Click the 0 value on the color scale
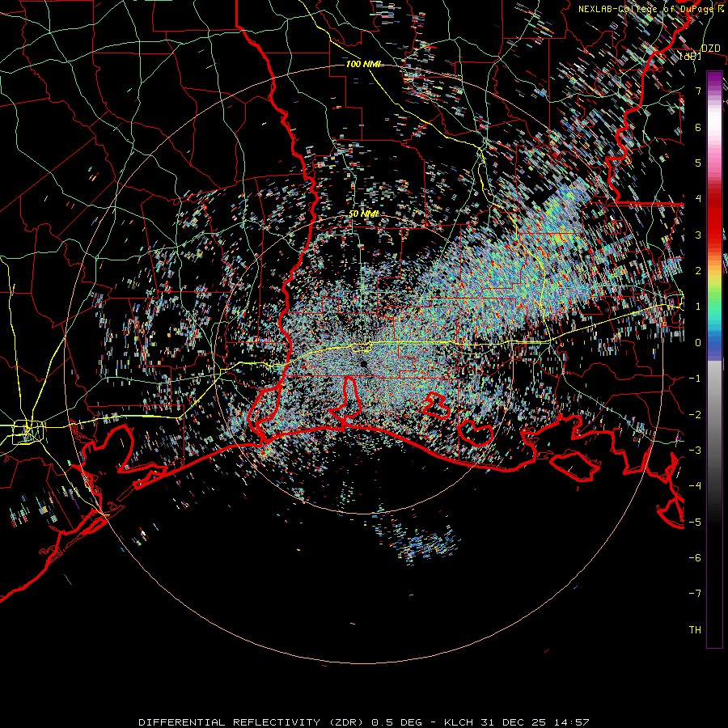The height and width of the screenshot is (728, 728). (x=698, y=343)
